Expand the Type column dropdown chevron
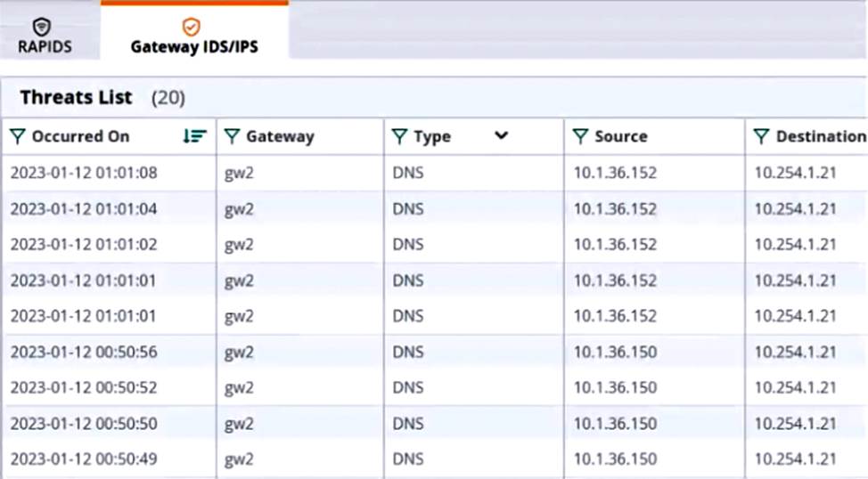 [501, 136]
